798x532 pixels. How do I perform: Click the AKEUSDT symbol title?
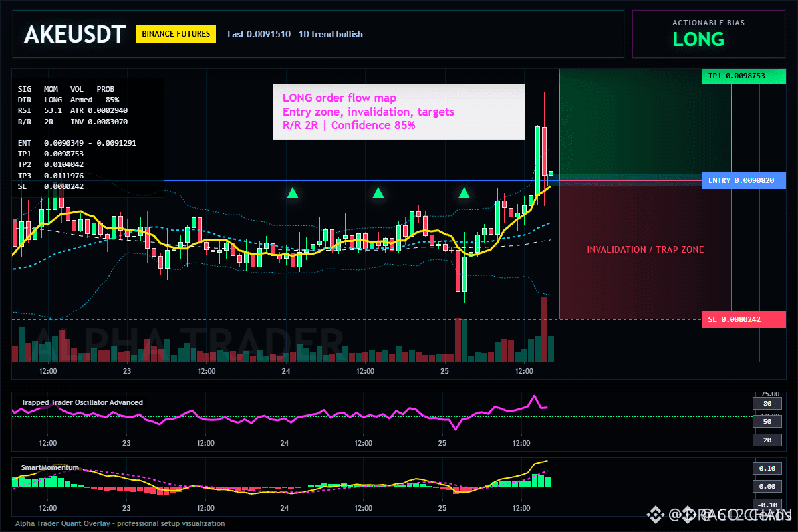[x=74, y=34]
